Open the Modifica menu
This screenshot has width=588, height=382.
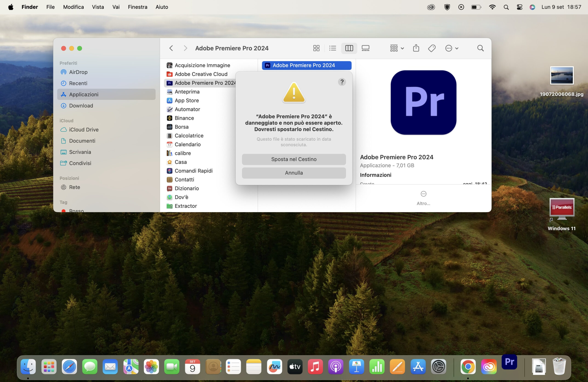[73, 7]
